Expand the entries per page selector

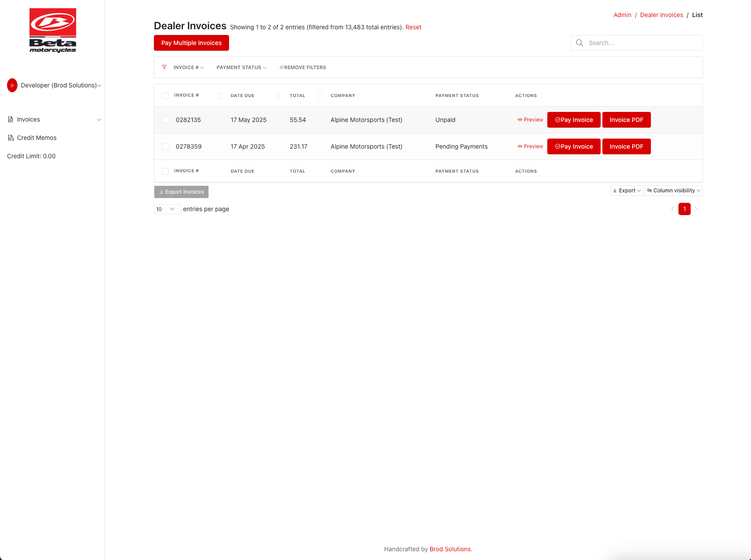click(x=167, y=209)
